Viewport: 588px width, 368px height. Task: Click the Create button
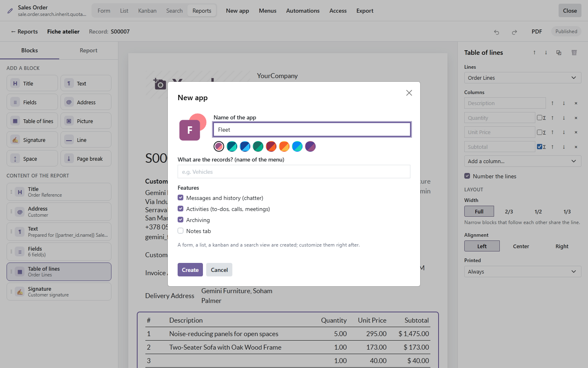pos(190,270)
